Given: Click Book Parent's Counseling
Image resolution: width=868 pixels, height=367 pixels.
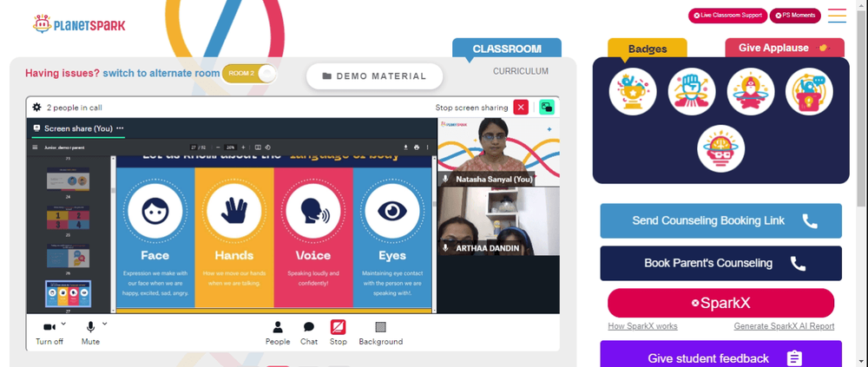Looking at the screenshot, I should pos(720,263).
